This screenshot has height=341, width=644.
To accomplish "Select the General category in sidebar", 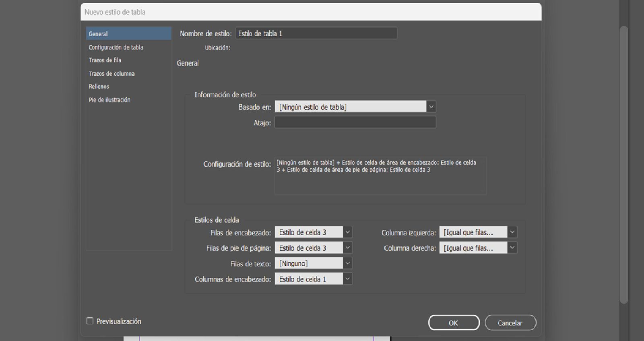I will click(128, 33).
